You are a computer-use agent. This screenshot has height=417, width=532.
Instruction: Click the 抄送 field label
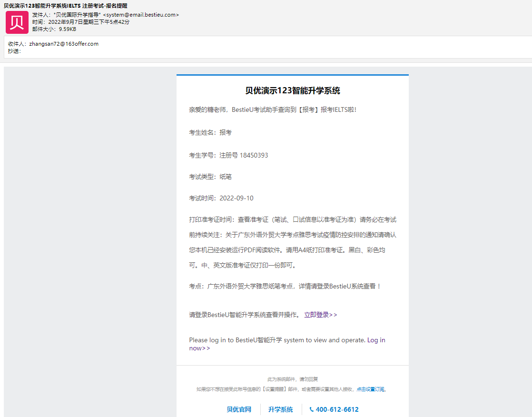(15, 51)
